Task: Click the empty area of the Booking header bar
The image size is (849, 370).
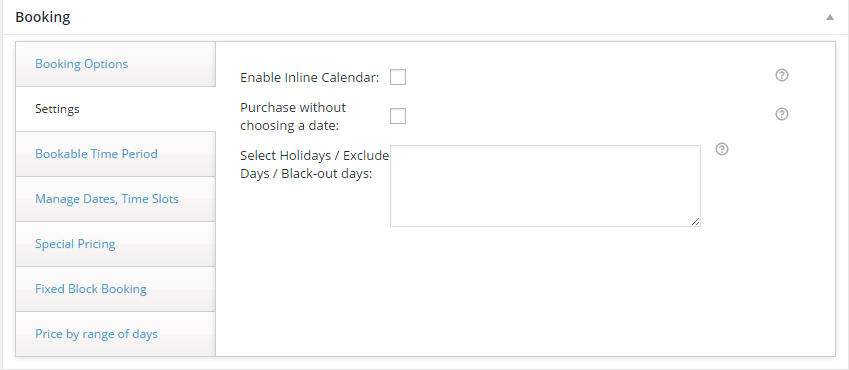Action: 433,17
